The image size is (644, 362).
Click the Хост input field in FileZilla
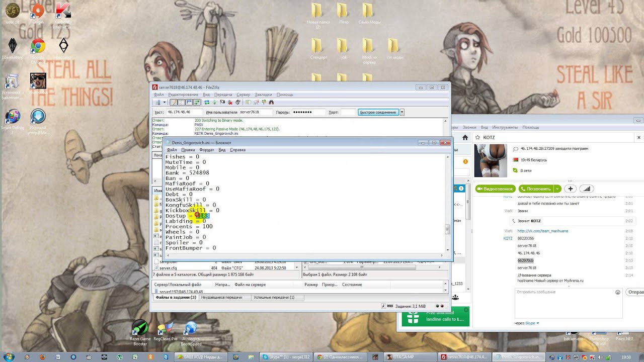pos(184,112)
